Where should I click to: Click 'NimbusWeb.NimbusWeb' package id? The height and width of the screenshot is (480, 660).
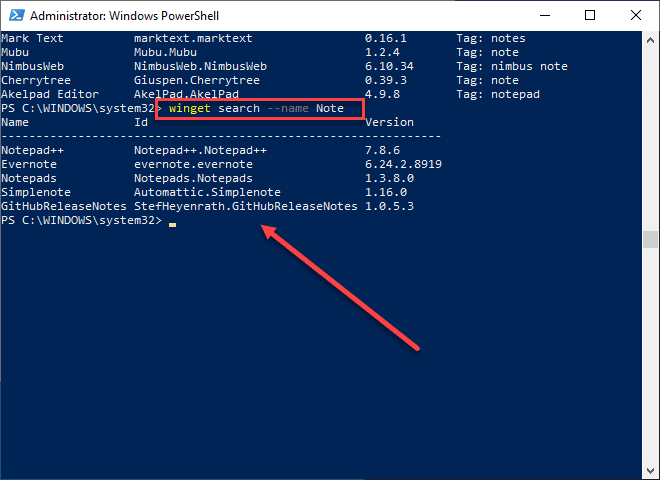pyautogui.click(x=200, y=66)
